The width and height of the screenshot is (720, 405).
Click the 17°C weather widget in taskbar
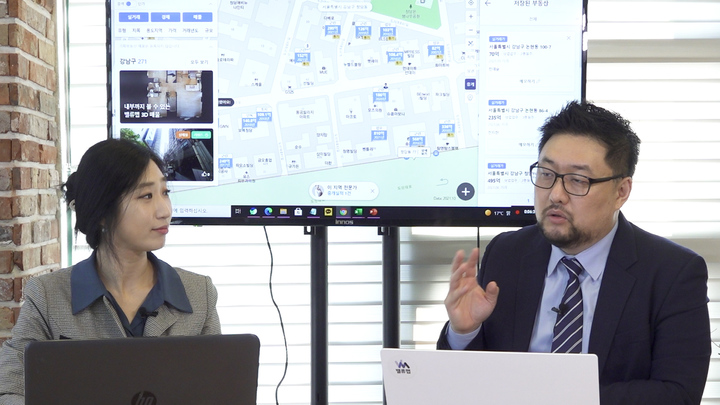[x=498, y=213]
